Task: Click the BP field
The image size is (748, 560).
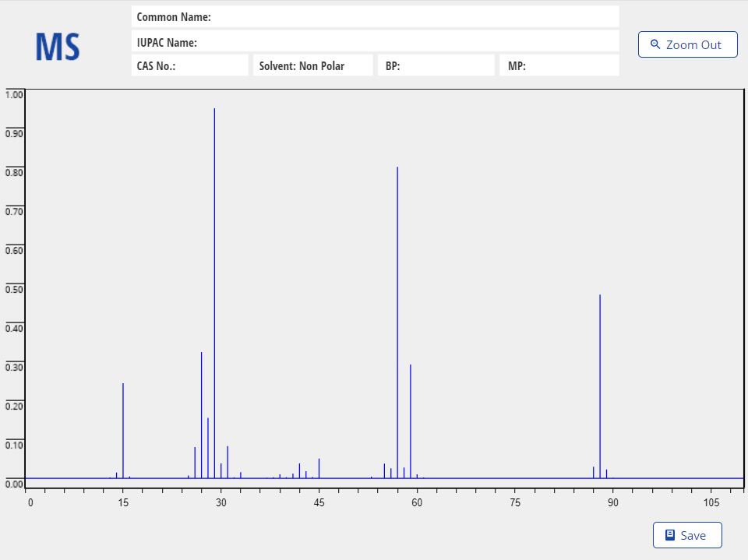Action: pyautogui.click(x=435, y=65)
